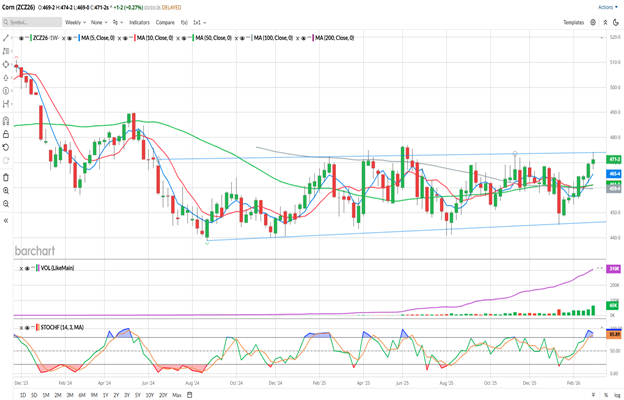
Task: Select the 1D time range
Action: click(x=23, y=395)
